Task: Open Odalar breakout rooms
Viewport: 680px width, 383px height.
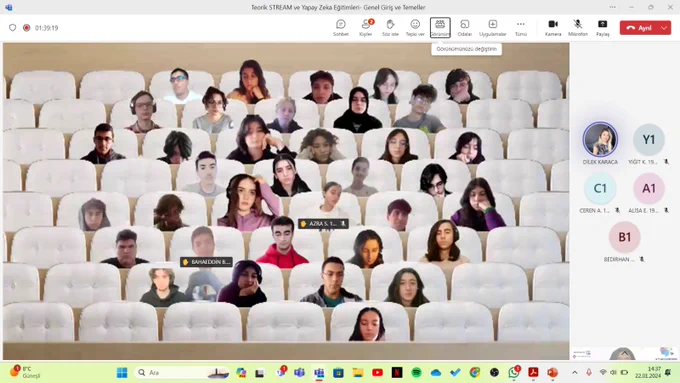Action: tap(464, 28)
